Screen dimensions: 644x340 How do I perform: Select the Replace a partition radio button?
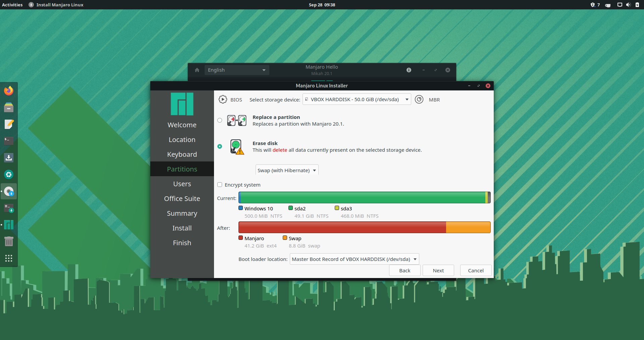coord(220,120)
